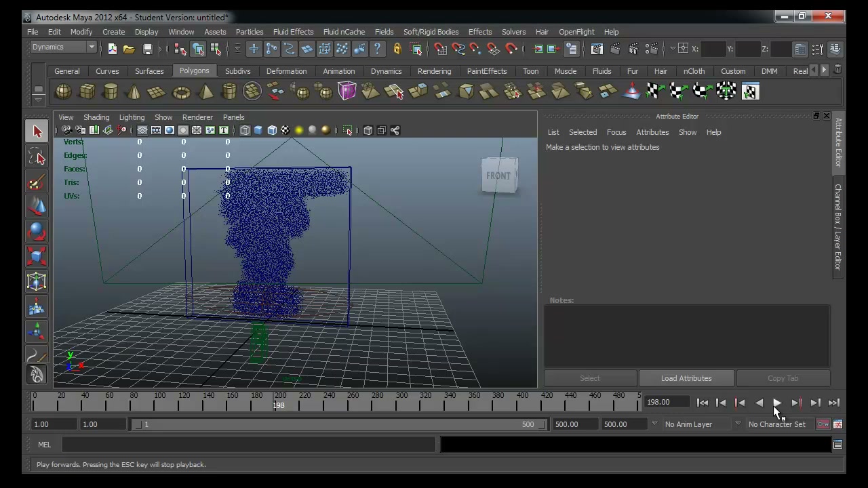Expand the status line collapser after Save icon
868x488 pixels.
(163, 49)
